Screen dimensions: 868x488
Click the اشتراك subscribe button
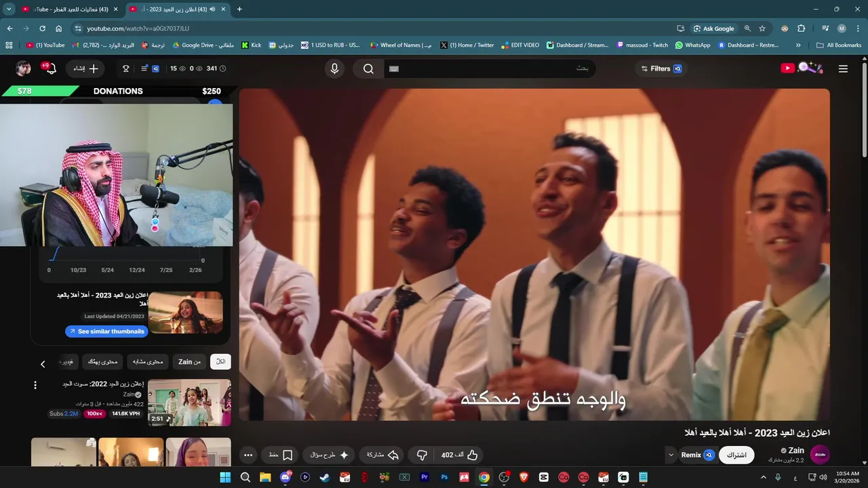tap(737, 455)
